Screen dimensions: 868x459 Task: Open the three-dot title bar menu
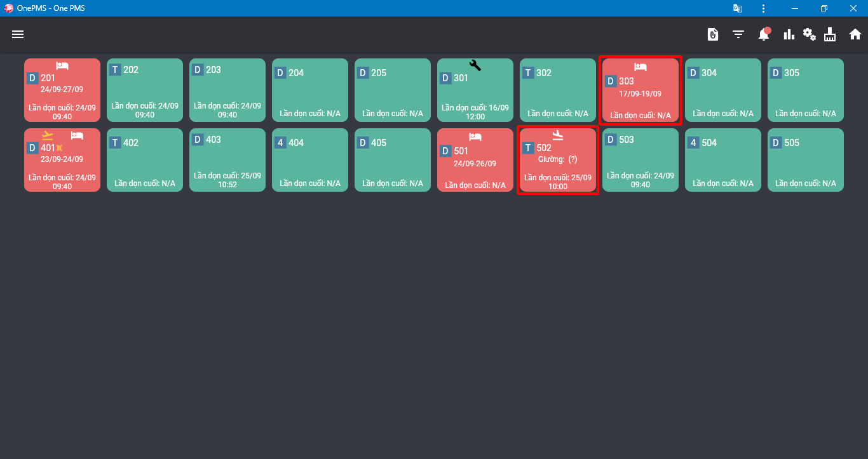click(x=763, y=8)
